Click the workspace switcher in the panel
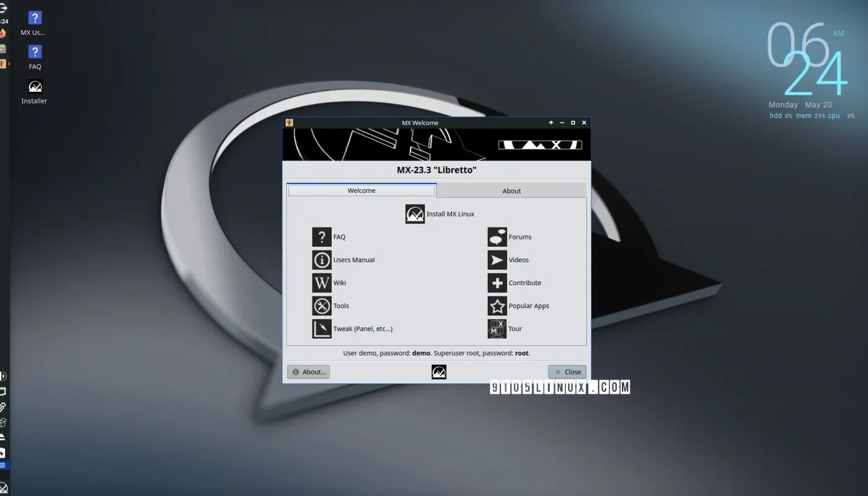Viewport: 868px width, 496px height. [3, 465]
